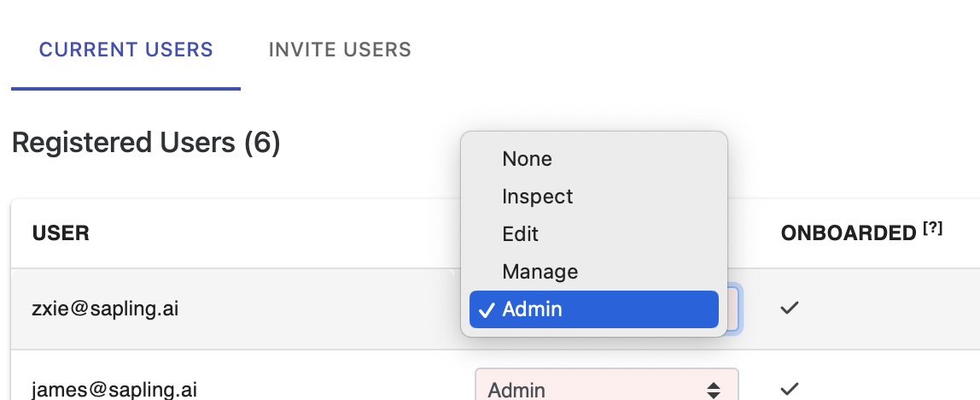Click the blue underline beneath CURRENT USERS
The image size is (980, 400).
click(x=125, y=89)
